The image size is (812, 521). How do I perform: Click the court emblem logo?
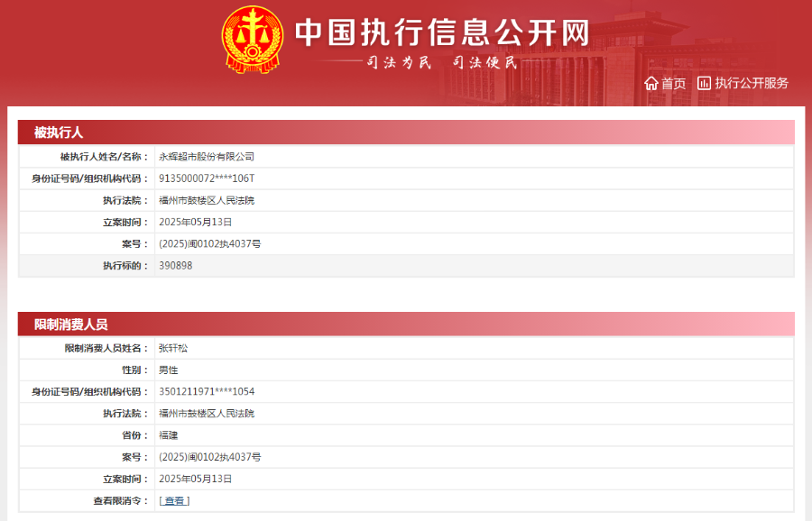coord(253,40)
